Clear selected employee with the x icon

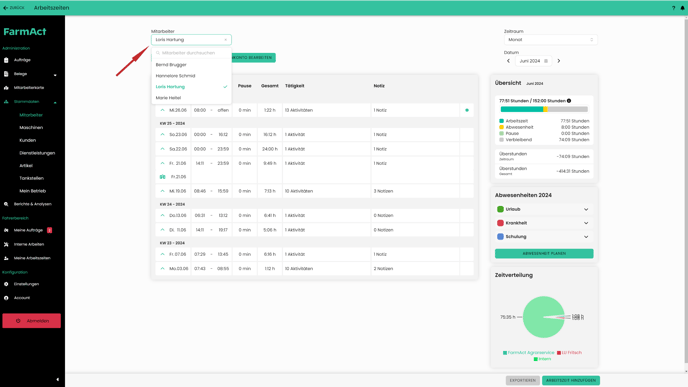[x=226, y=40]
